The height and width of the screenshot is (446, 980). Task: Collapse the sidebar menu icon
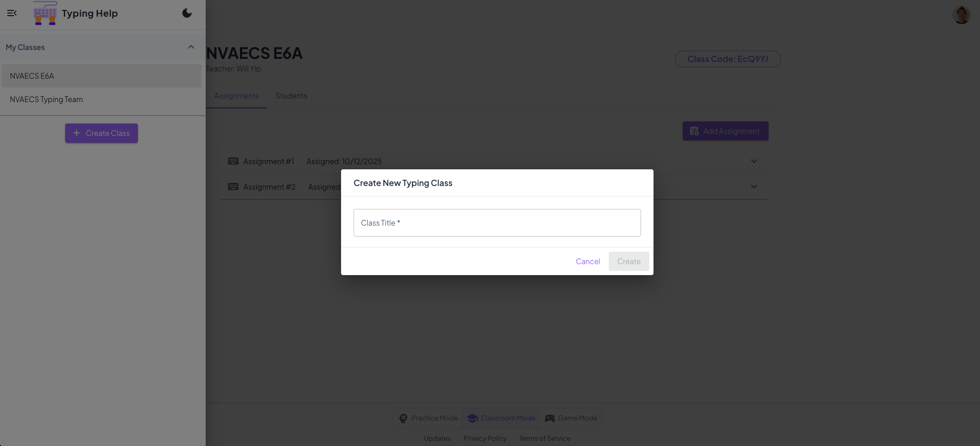pos(12,13)
